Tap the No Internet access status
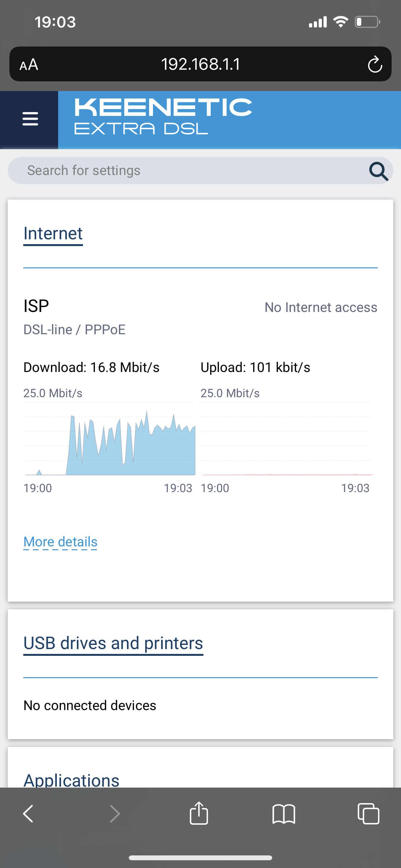 [x=321, y=307]
